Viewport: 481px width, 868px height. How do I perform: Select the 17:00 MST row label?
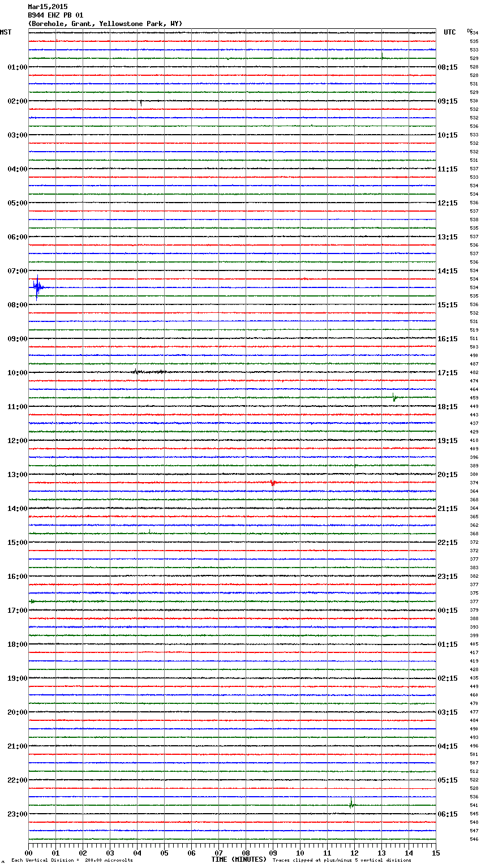tap(18, 611)
